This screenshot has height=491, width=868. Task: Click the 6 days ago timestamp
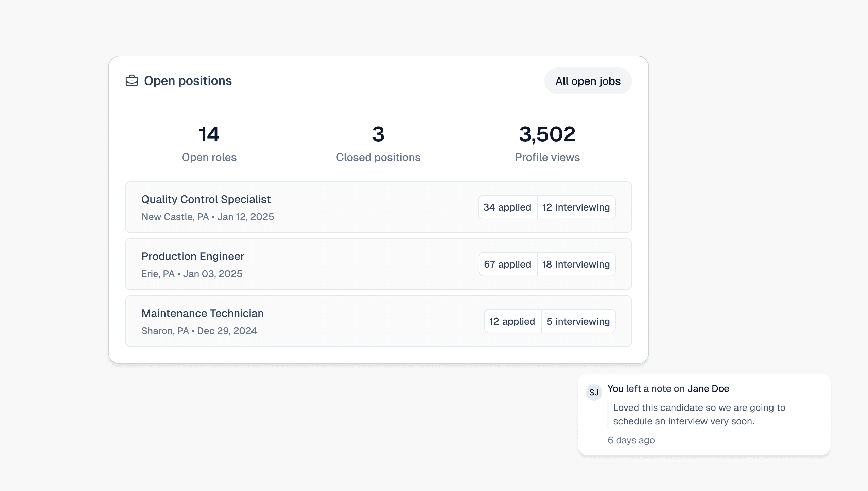click(x=631, y=440)
